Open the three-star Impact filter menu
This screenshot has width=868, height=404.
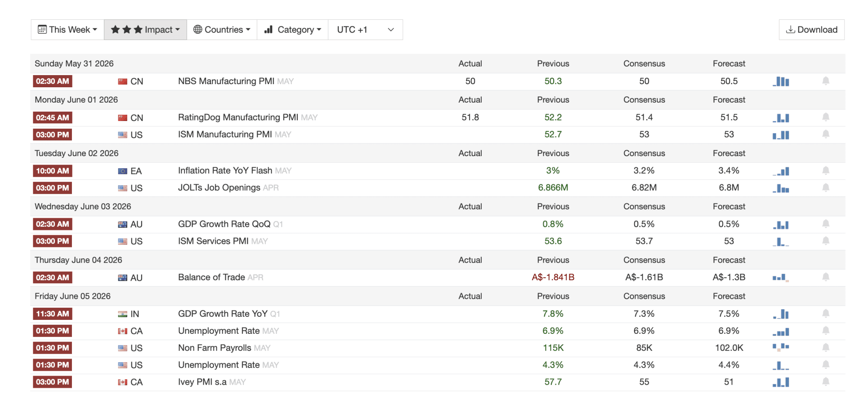(145, 30)
